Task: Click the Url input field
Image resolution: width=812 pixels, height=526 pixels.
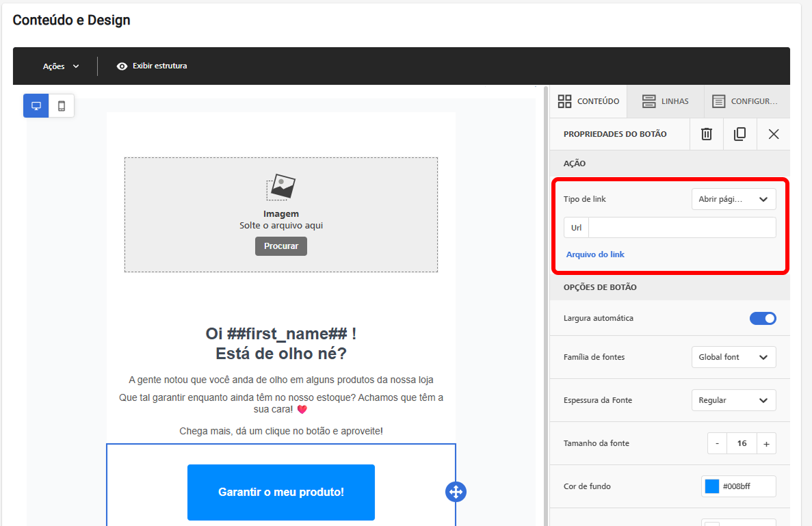Action: 682,228
